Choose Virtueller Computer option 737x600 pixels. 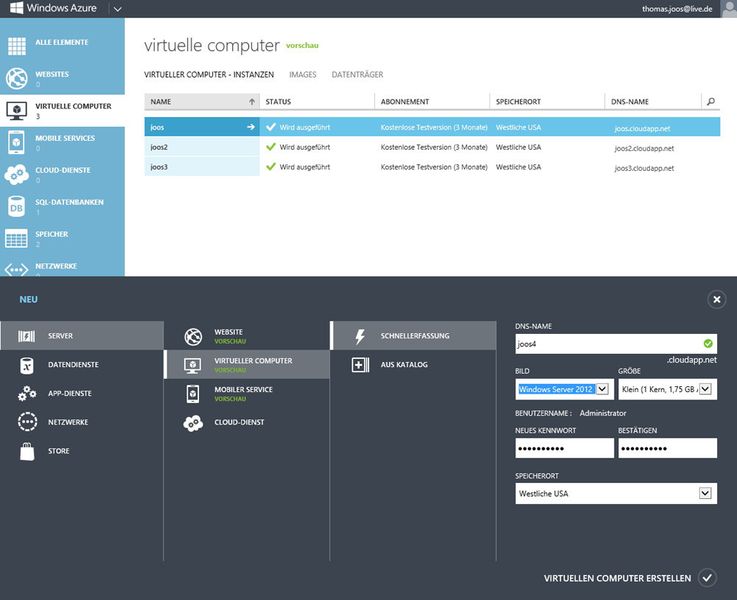[247, 365]
